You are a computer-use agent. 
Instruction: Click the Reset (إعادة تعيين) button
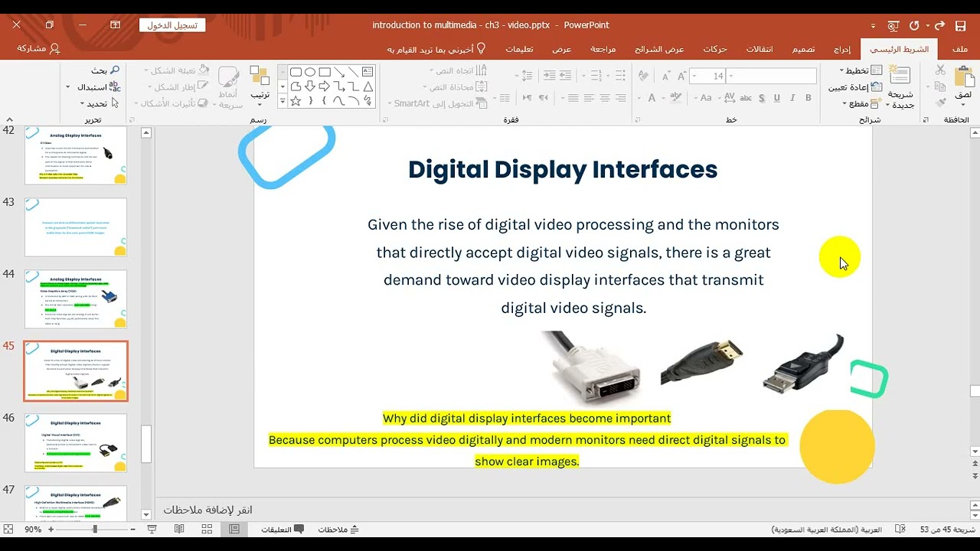tap(855, 87)
